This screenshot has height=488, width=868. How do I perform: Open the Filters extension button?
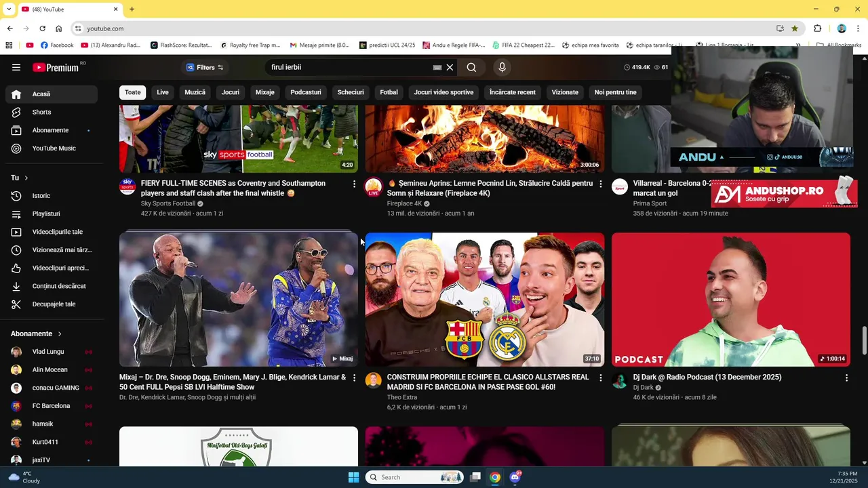pos(205,67)
